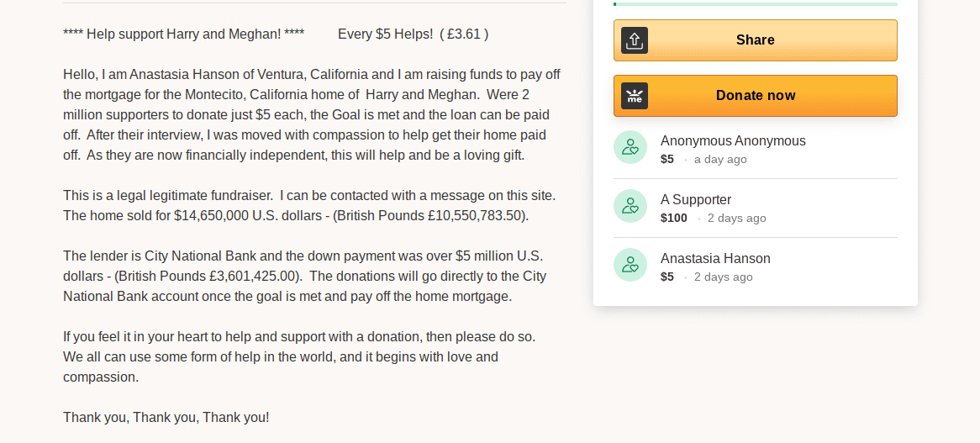The height and width of the screenshot is (443, 980).
Task: Click the $5 amount from Anastasia Hanson
Action: point(667,277)
